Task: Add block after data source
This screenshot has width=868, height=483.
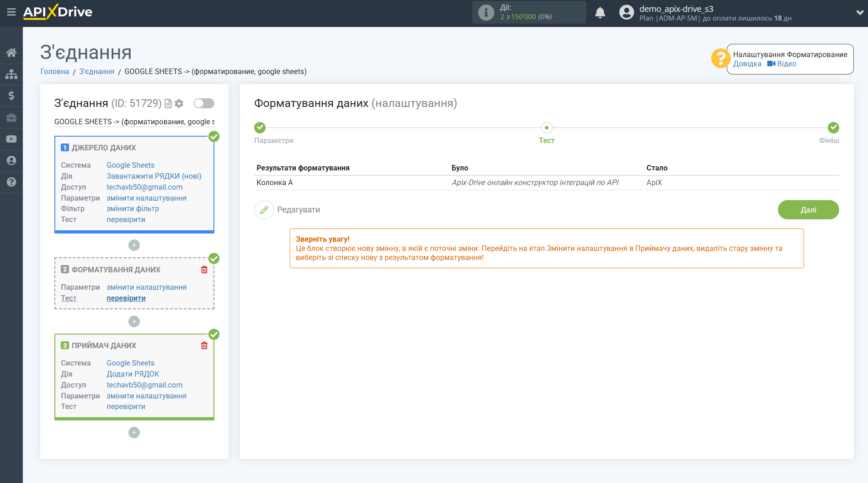Action: click(134, 245)
